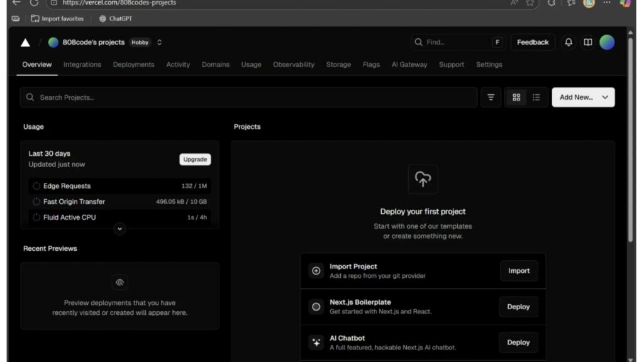
Task: Expand the usage list chevron
Action: tap(119, 229)
